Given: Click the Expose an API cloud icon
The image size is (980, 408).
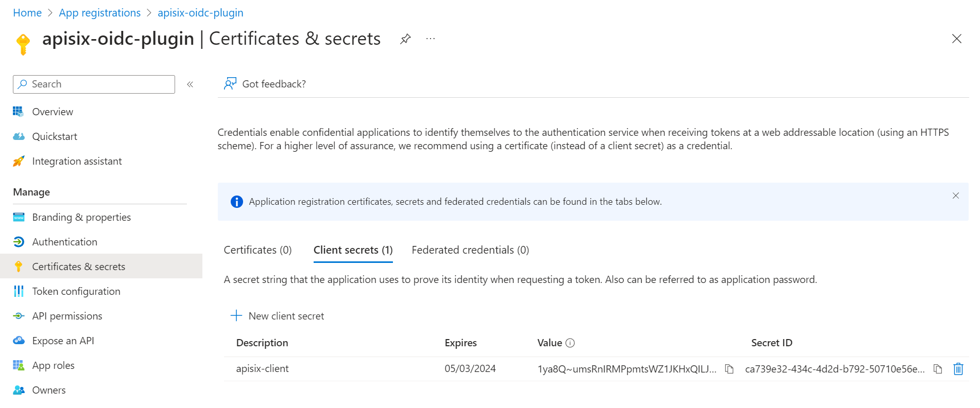Looking at the screenshot, I should (19, 341).
